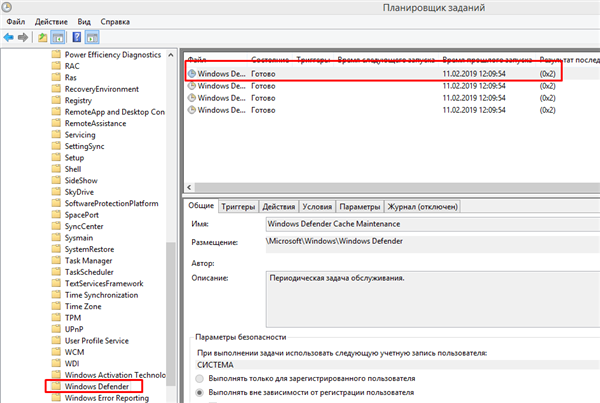Click the task list left scroll arrow

[x=189, y=187]
